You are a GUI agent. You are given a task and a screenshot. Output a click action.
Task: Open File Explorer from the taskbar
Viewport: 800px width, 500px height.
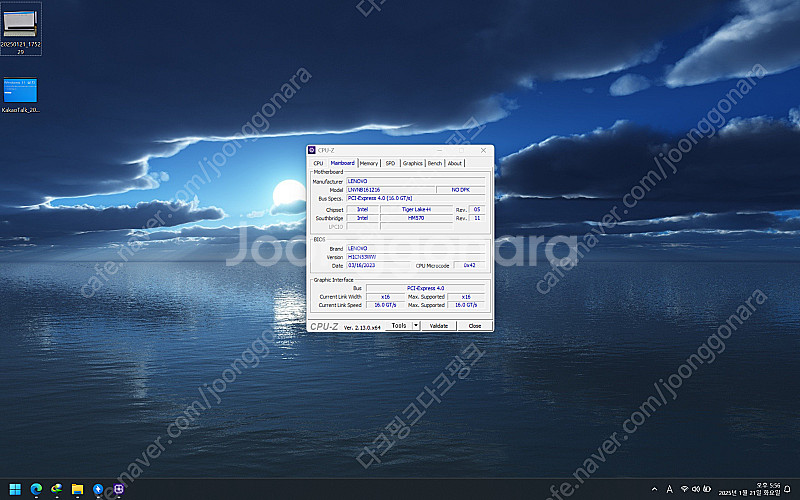point(77,489)
